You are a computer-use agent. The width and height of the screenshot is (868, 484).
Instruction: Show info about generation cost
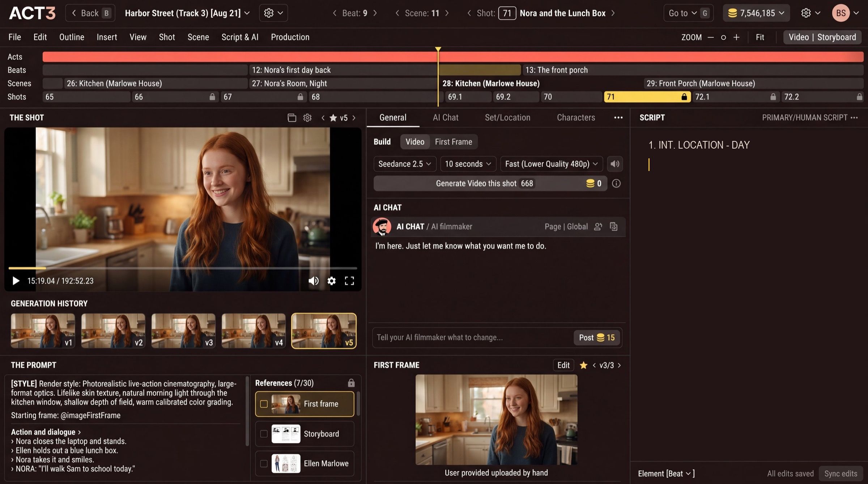616,184
